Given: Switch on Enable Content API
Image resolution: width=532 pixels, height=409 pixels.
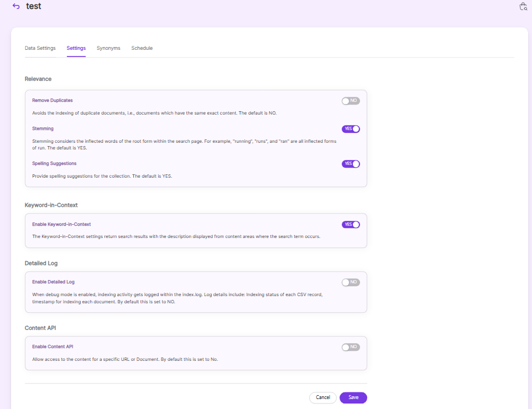Looking at the screenshot, I should 351,347.
